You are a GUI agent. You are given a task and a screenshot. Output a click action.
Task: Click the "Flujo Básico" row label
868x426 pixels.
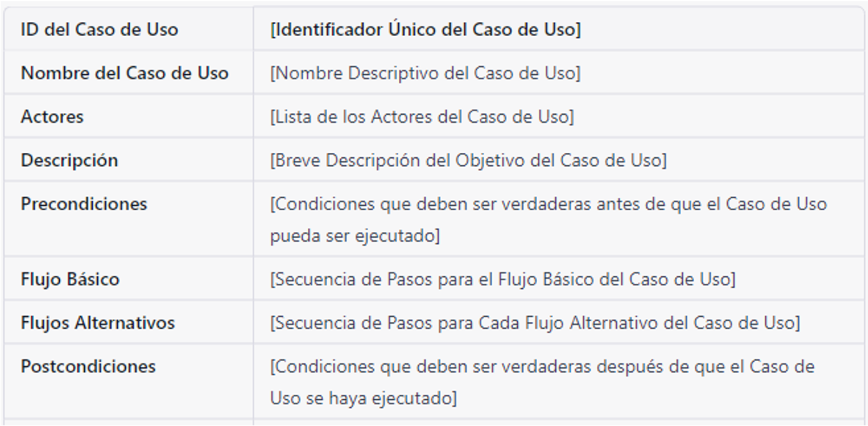[70, 279]
